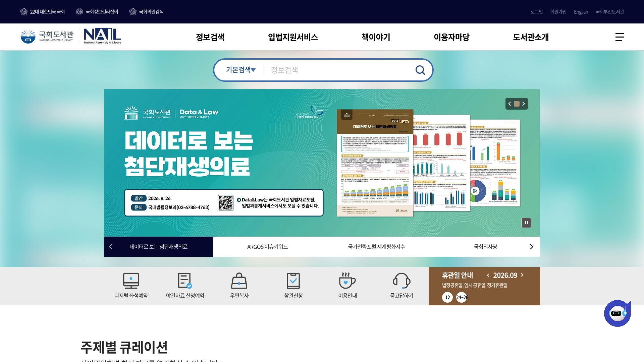Open the 정보검색 menu
The height and width of the screenshot is (362, 644).
(210, 37)
